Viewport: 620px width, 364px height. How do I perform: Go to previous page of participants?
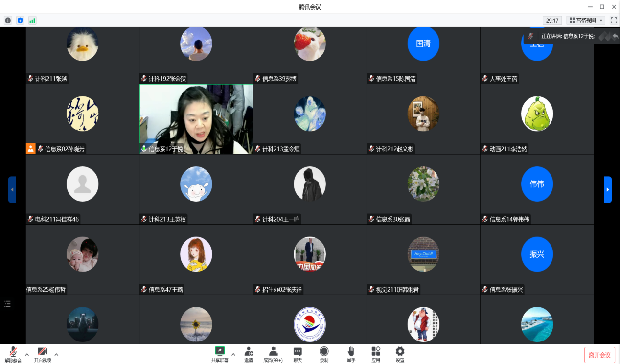(x=12, y=189)
